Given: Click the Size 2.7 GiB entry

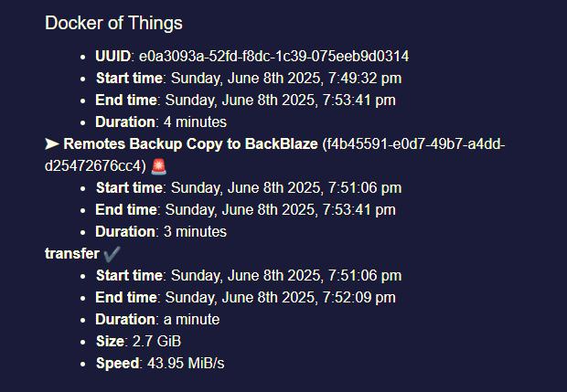Looking at the screenshot, I should click(x=138, y=342).
